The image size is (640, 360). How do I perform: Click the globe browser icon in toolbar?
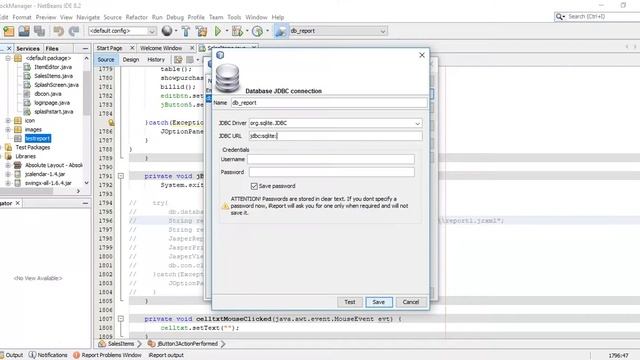(x=167, y=31)
